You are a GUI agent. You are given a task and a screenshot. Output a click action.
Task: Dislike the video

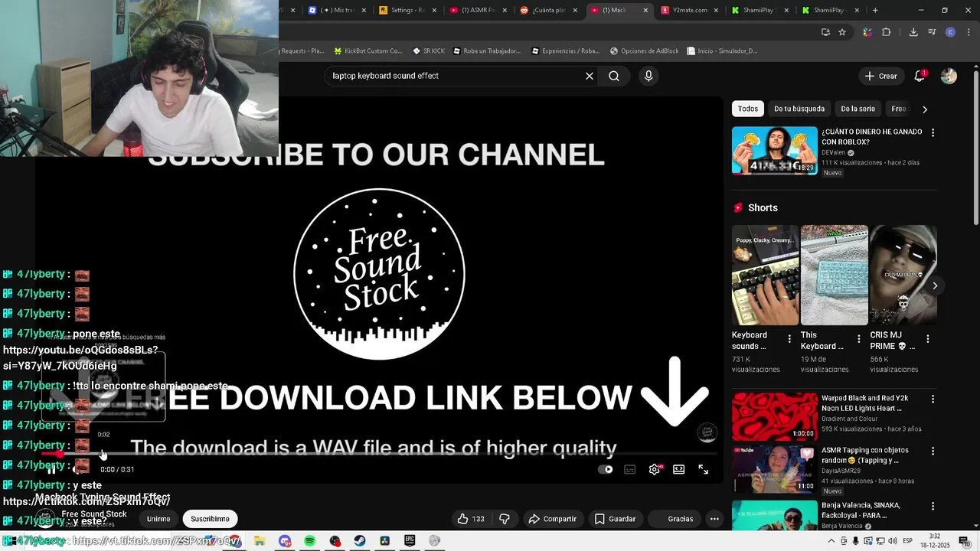coord(505,519)
